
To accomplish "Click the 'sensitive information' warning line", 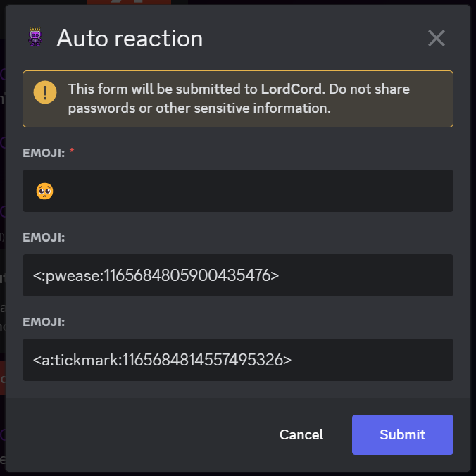I will pos(199,108).
